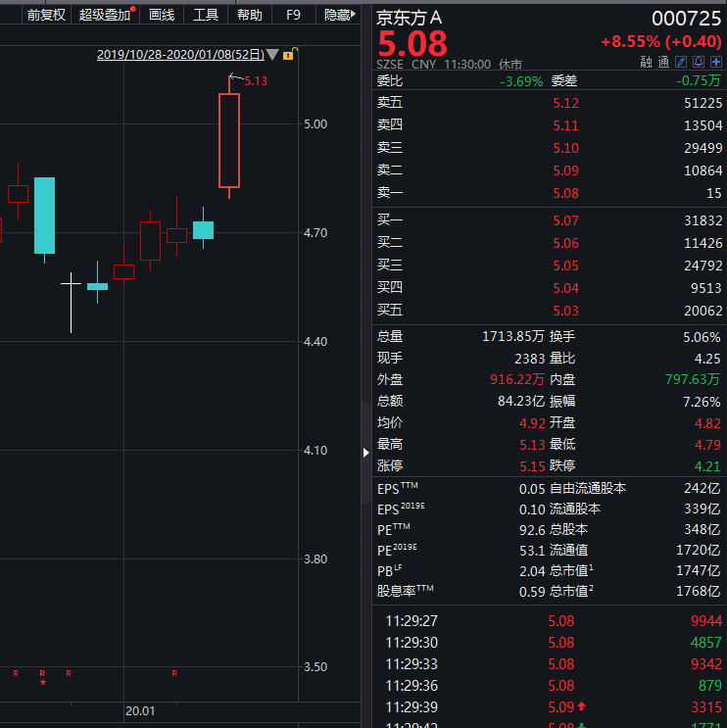Click 跌停 limit-down price 4.21
727x728 pixels.
pos(707,466)
